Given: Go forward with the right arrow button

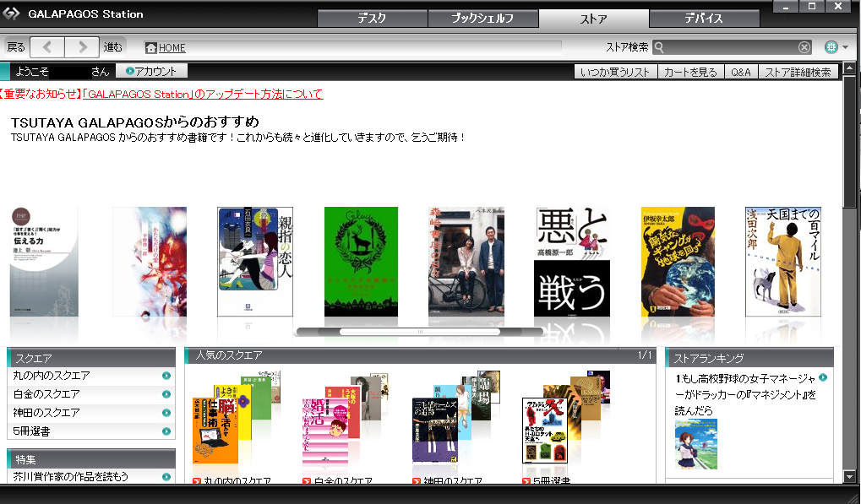Looking at the screenshot, I should 82,47.
